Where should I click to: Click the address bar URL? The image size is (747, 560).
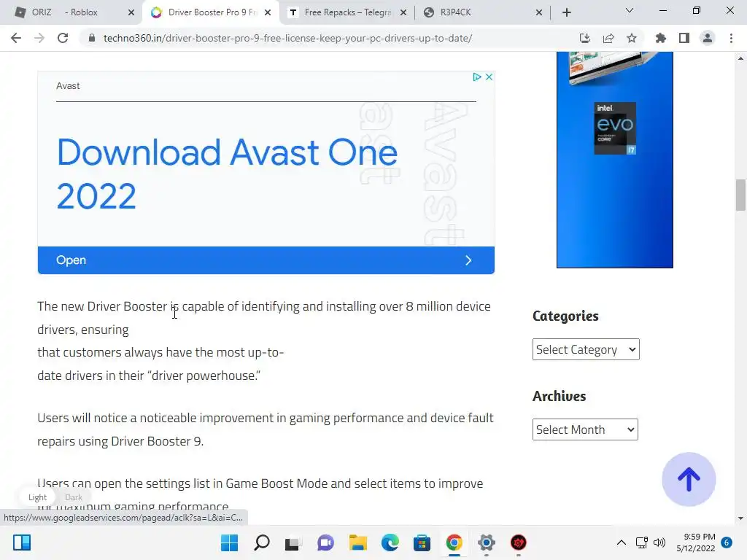tap(287, 38)
